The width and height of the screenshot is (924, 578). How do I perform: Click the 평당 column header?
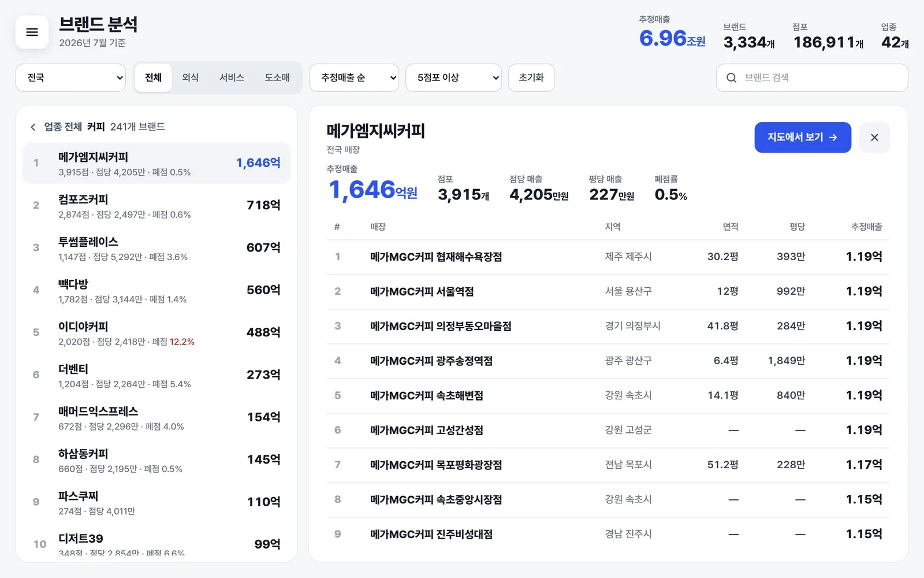(798, 227)
